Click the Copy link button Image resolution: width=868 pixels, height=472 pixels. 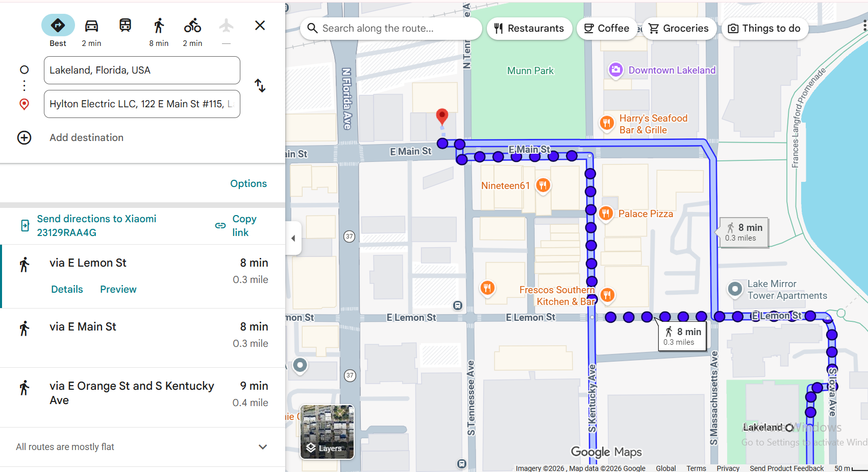coord(237,225)
